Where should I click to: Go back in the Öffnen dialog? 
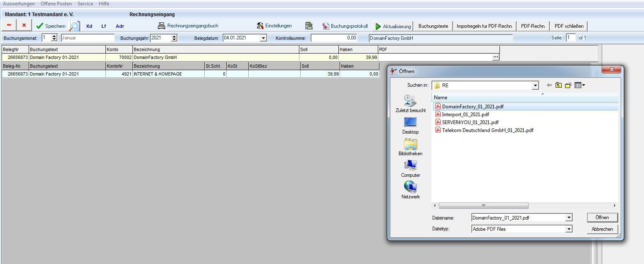click(x=549, y=85)
